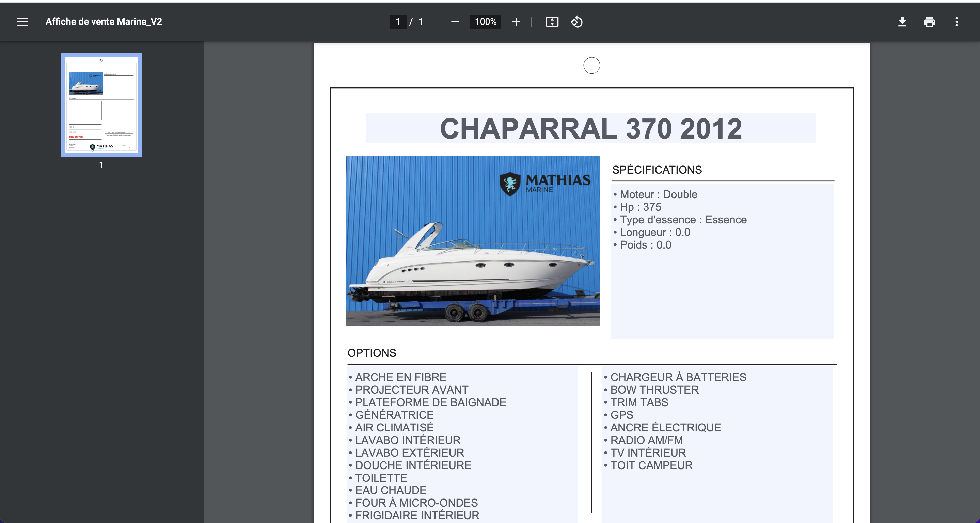Click the boat photo in the PDF
Image resolution: width=980 pixels, height=523 pixels.
[x=473, y=241]
